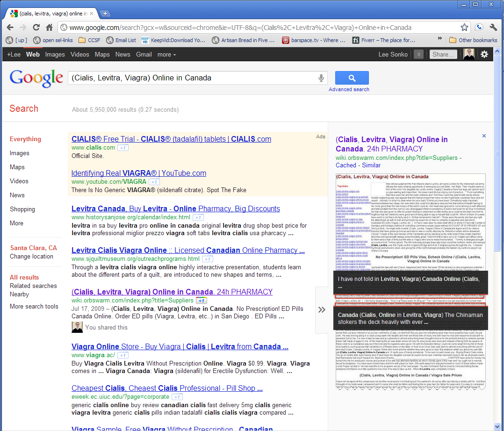Open the KeepVid bookmark
The width and height of the screenshot is (504, 431).
(x=173, y=40)
